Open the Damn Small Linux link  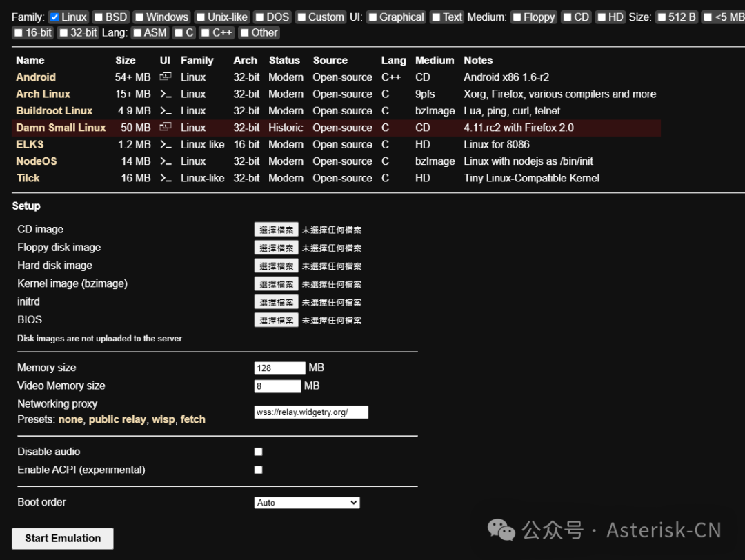(x=61, y=128)
